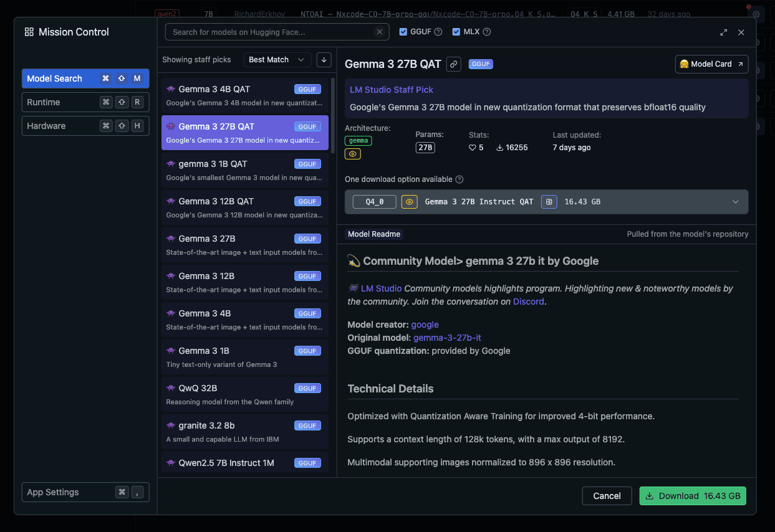This screenshot has height=532, width=775.
Task: Expand the Q4_0 download option chevron
Action: pyautogui.click(x=736, y=202)
